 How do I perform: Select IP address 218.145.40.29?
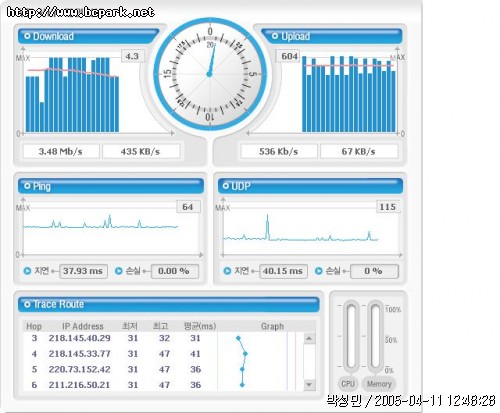[80, 338]
